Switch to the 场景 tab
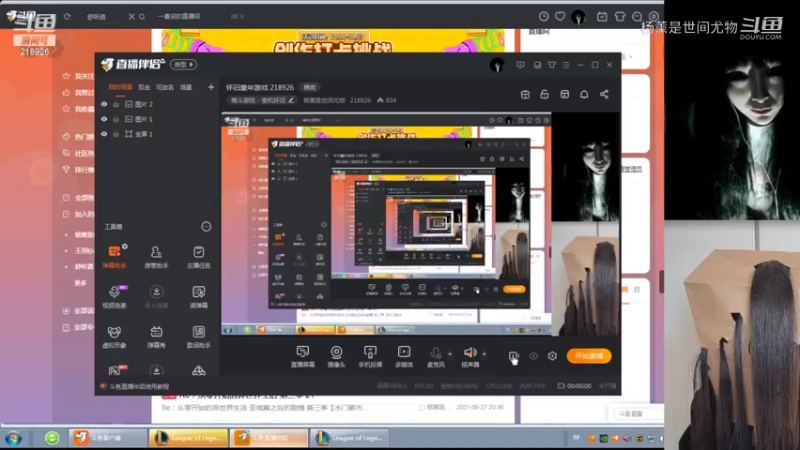Image resolution: width=800 pixels, height=450 pixels. tap(186, 87)
